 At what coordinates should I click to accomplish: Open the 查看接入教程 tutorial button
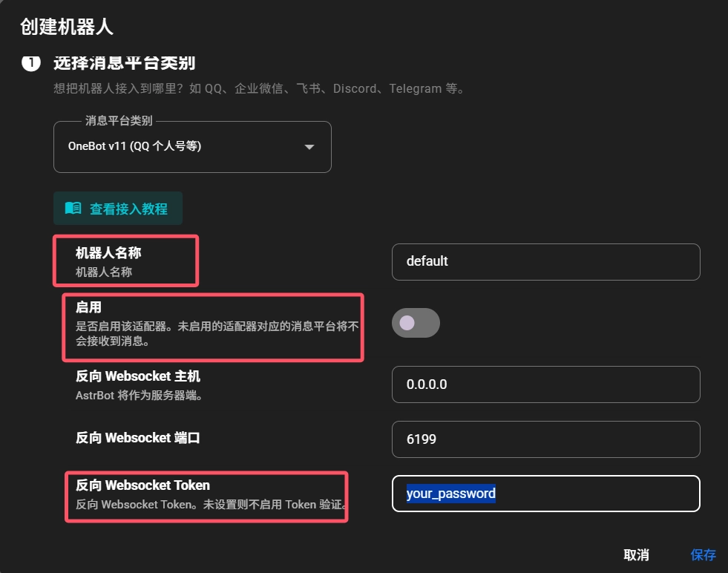[118, 209]
